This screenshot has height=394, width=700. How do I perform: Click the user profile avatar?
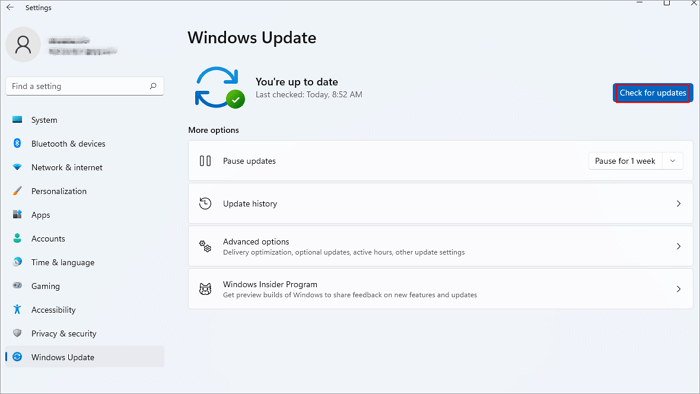[x=23, y=45]
